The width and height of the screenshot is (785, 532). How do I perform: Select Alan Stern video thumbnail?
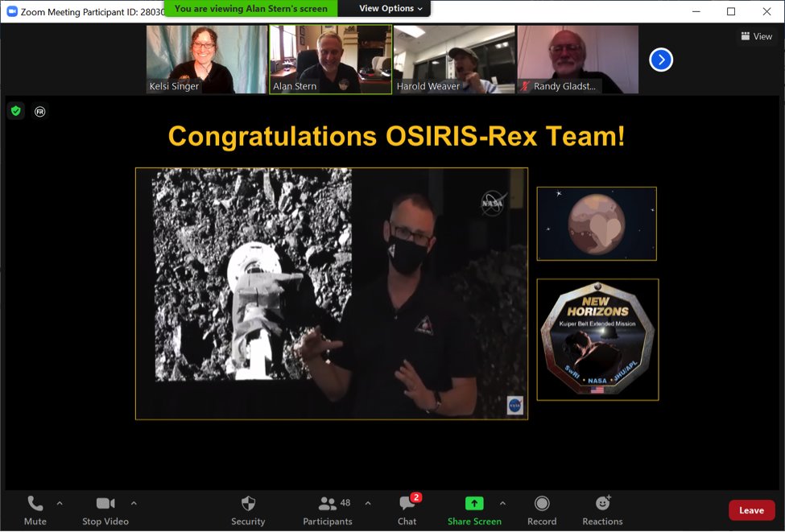330,59
